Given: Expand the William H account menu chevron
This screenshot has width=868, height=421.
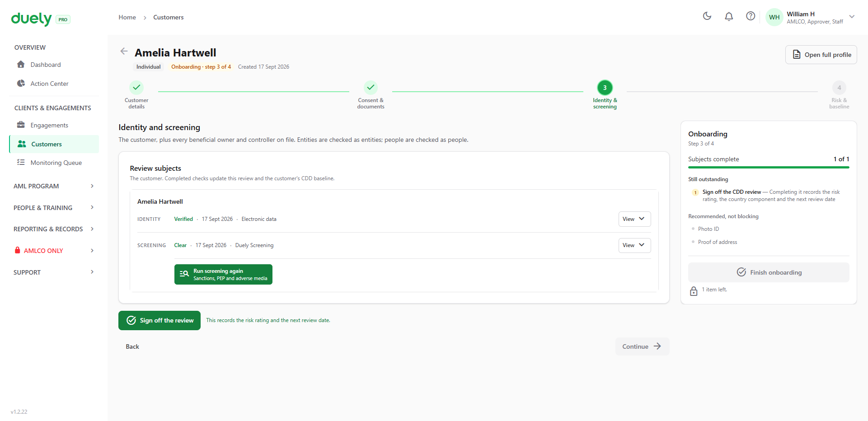Looking at the screenshot, I should click(852, 17).
